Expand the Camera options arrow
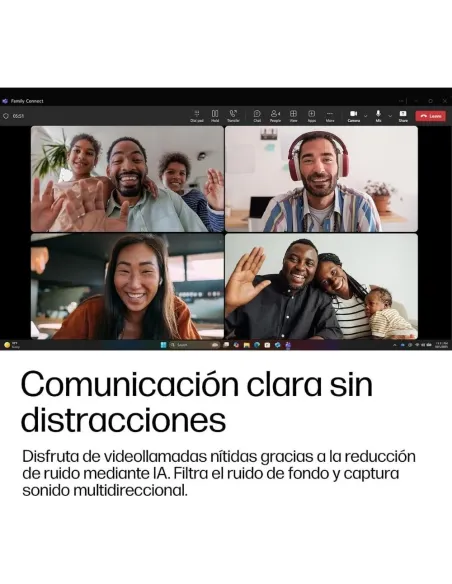 (365, 116)
